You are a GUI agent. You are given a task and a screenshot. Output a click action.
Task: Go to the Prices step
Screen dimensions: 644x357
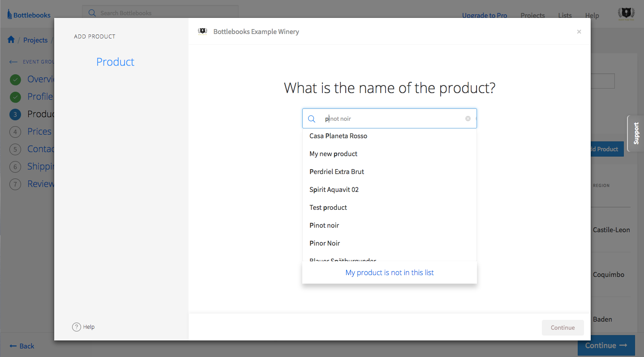tap(39, 132)
